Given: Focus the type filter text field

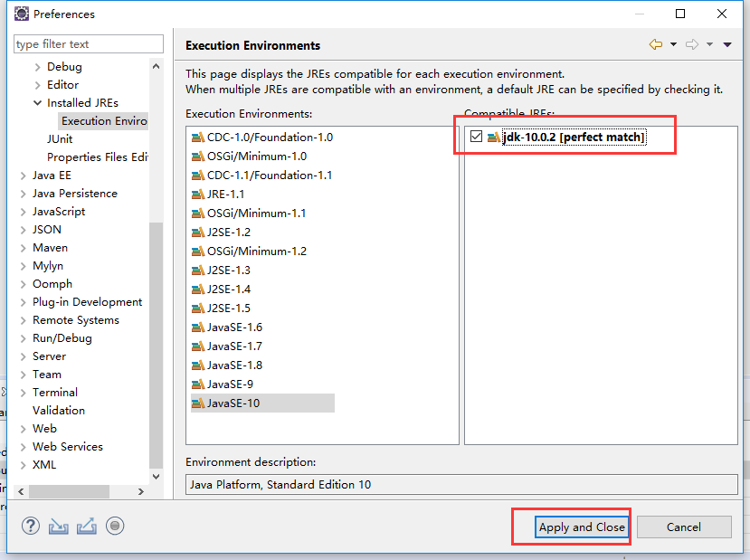Looking at the screenshot, I should coord(89,44).
